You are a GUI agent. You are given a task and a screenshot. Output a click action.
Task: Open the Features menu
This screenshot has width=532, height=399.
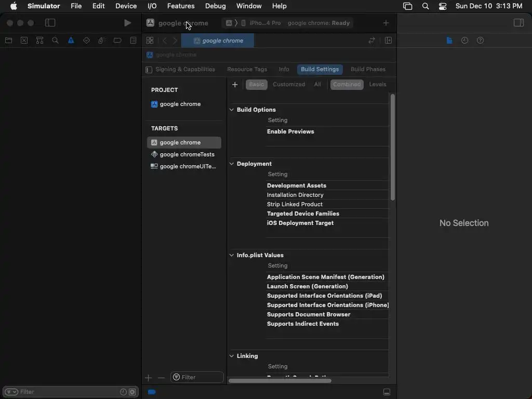181,6
